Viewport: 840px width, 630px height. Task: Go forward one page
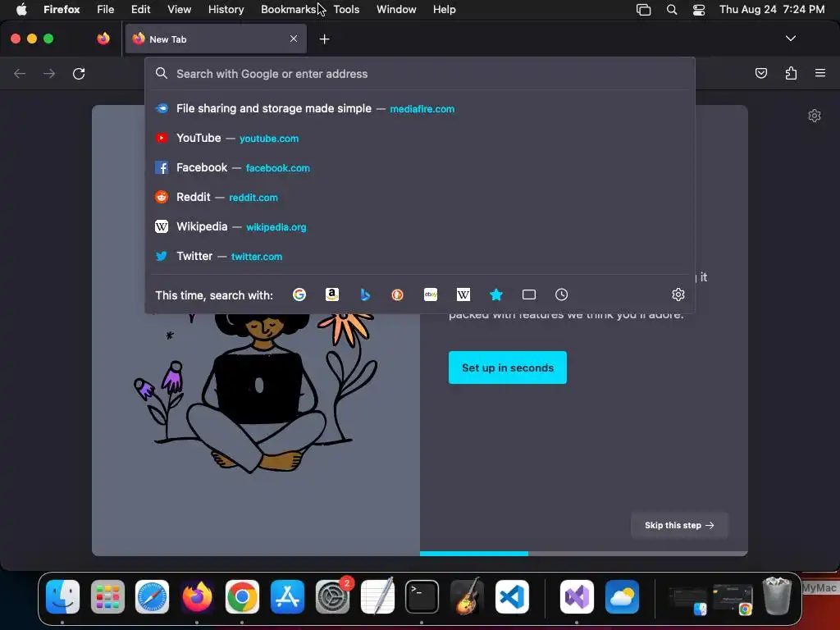click(49, 73)
